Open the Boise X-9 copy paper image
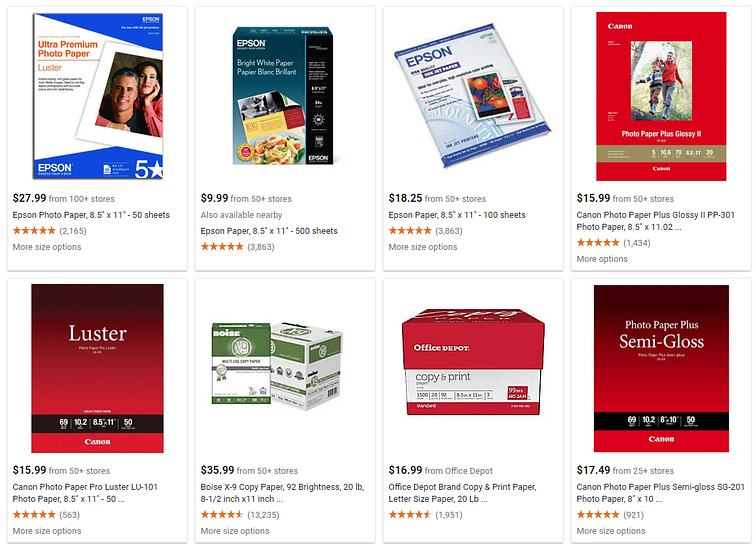The width and height of the screenshot is (756, 545). [277, 367]
